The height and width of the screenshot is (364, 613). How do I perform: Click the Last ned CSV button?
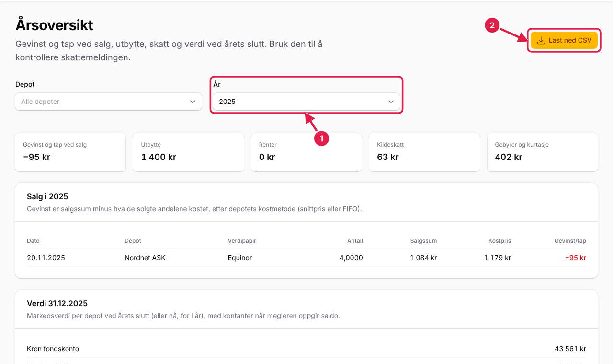point(564,40)
